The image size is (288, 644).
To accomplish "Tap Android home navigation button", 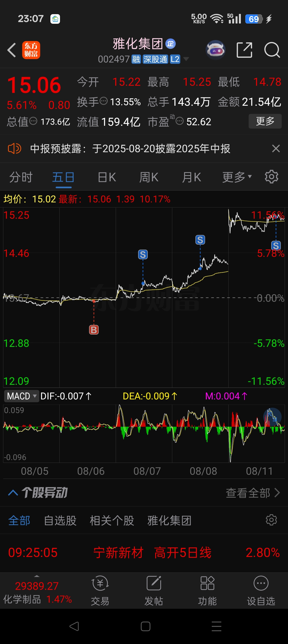I will click(146, 626).
